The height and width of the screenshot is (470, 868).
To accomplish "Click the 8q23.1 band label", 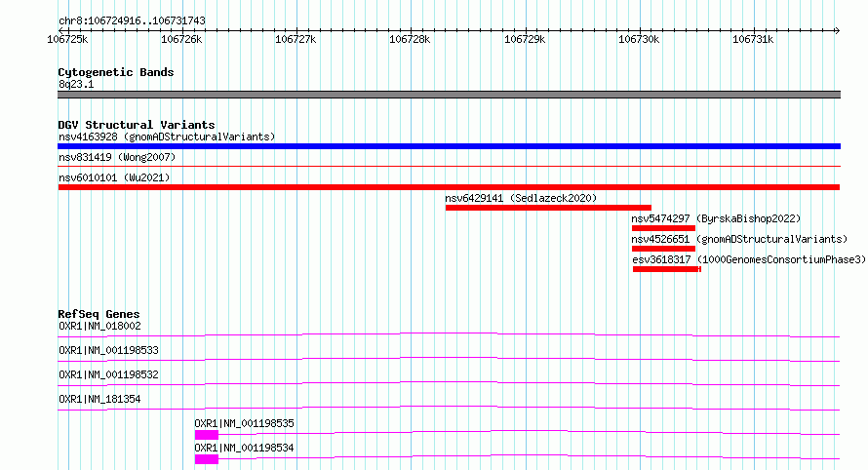I will tap(76, 84).
